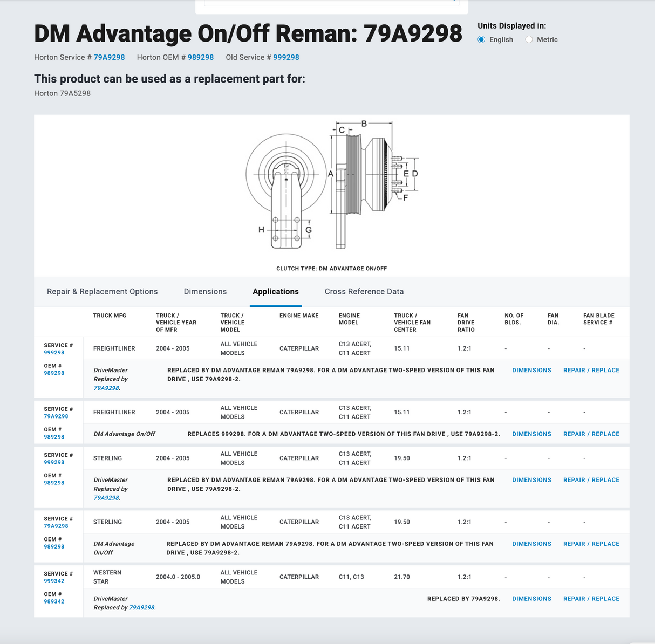The image size is (655, 644).
Task: Open Old Service # 999298 link
Action: pos(286,57)
